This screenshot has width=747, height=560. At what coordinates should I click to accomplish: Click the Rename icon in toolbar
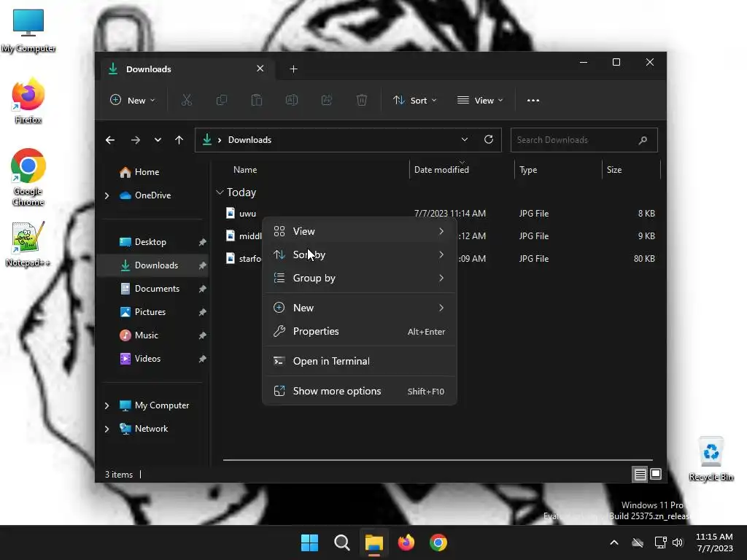pyautogui.click(x=292, y=100)
